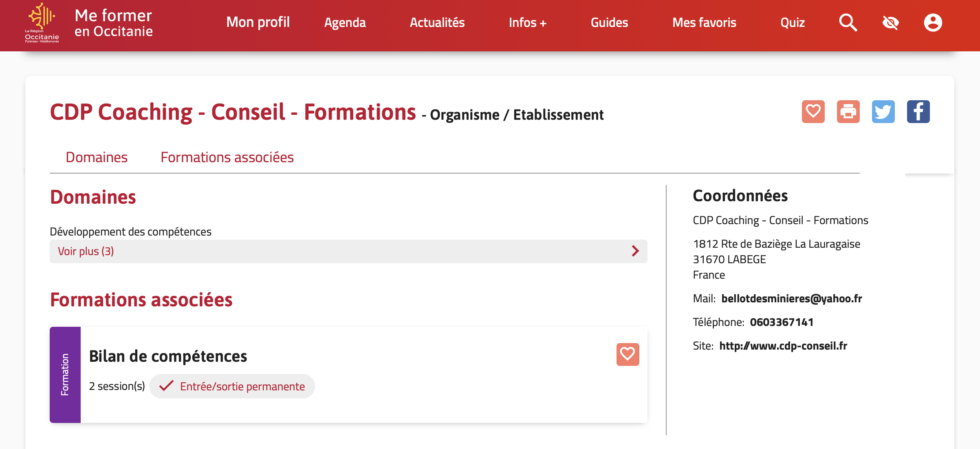This screenshot has width=980, height=449.
Task: Switch to Formations associées tab
Action: pos(227,158)
